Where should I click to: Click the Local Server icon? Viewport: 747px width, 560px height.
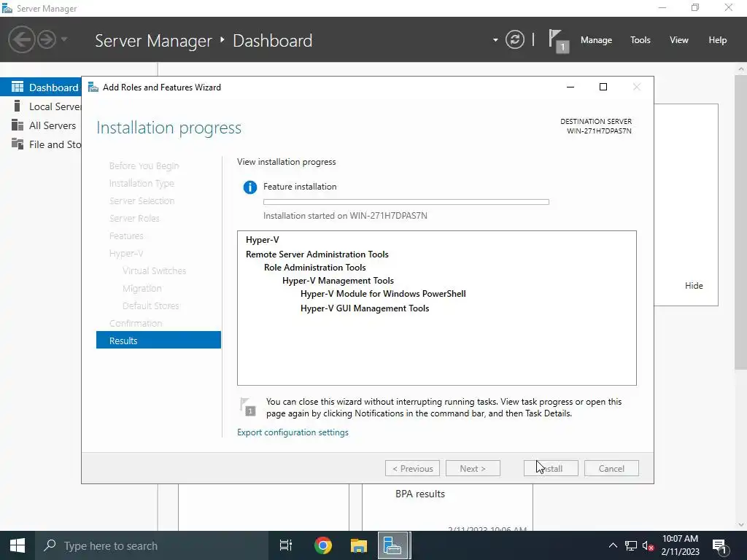[x=18, y=106]
